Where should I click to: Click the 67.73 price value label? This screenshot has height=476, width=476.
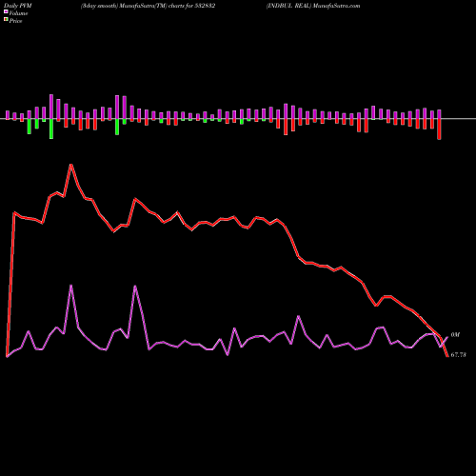point(458,355)
